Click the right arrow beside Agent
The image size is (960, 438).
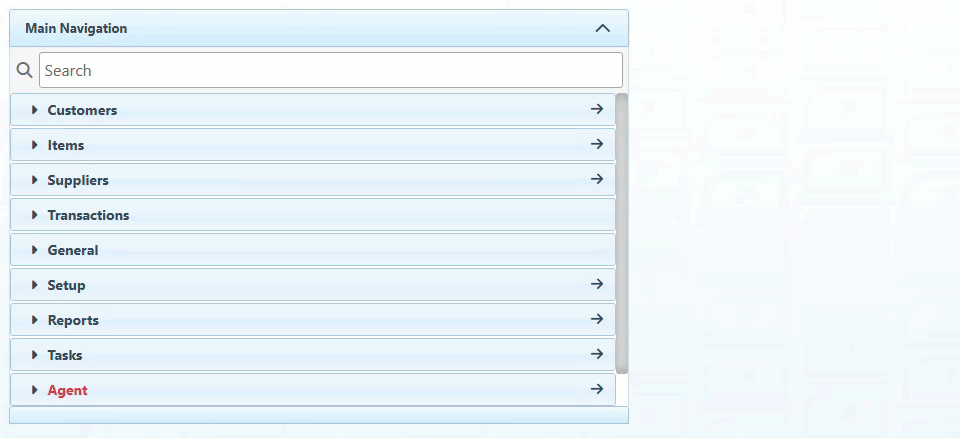click(x=597, y=389)
